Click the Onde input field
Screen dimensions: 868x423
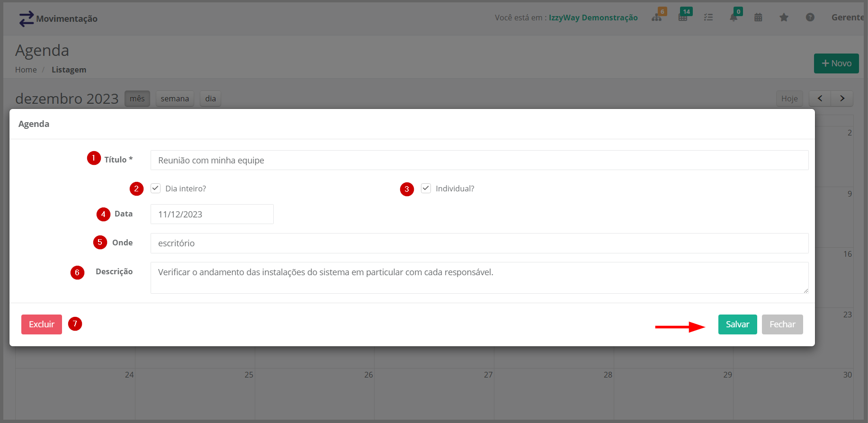[479, 243]
